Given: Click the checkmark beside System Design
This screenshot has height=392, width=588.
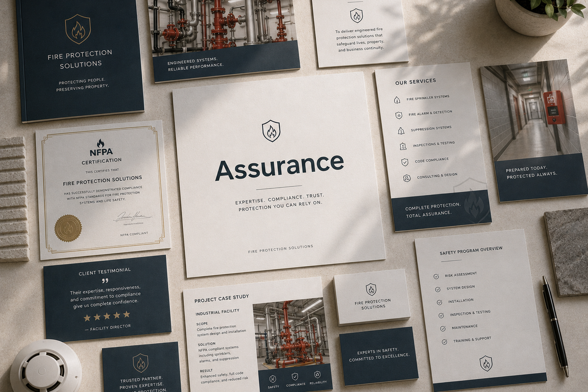Looking at the screenshot, I should click(x=438, y=289).
